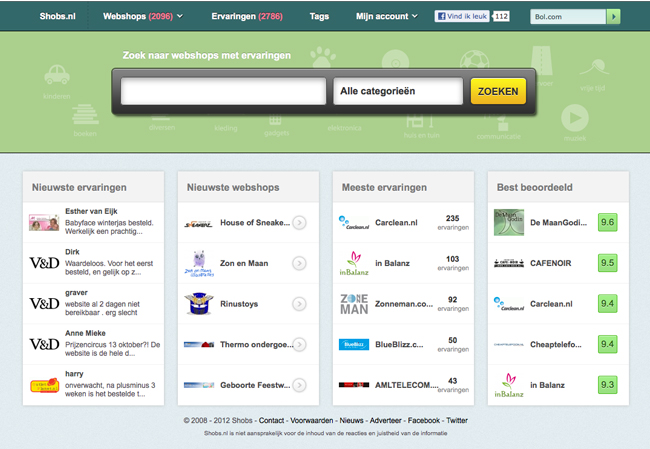Open the Tags menu item
650x449 pixels.
pyautogui.click(x=319, y=16)
